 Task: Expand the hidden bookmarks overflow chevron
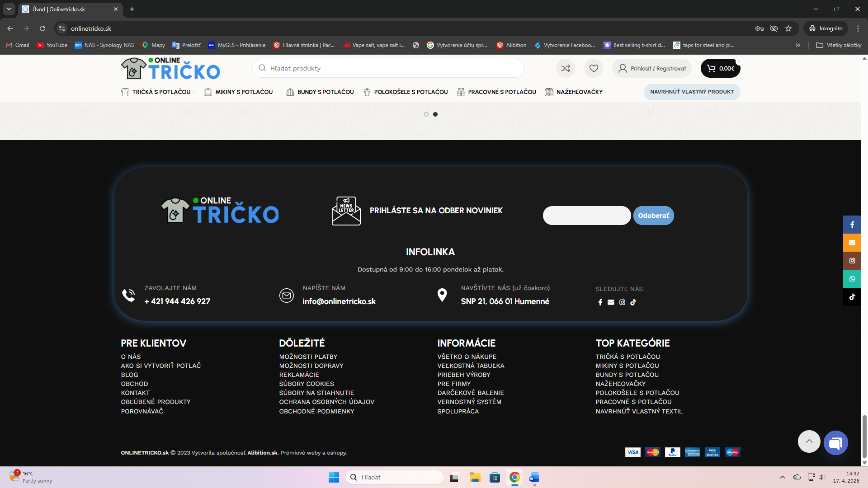tap(798, 45)
